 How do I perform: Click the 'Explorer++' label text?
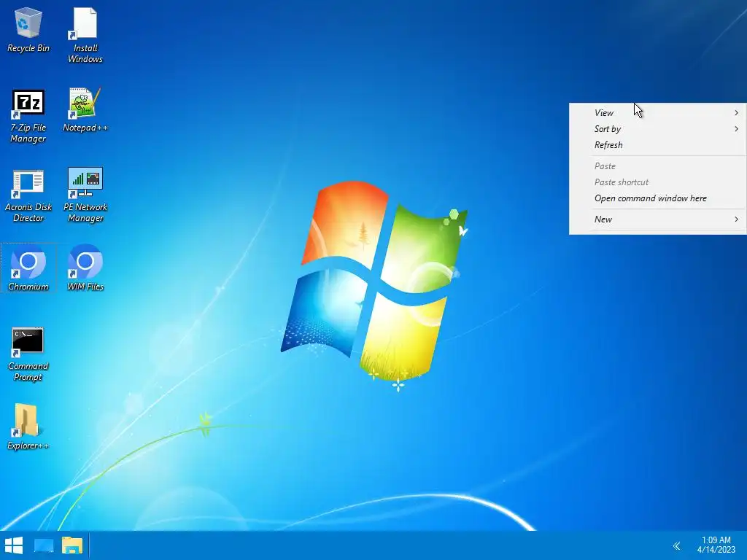28,446
